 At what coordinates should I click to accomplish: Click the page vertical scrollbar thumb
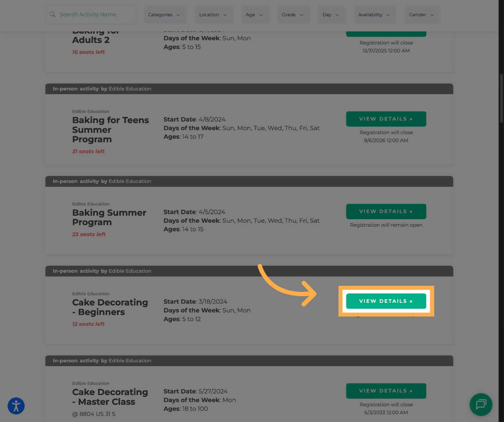coord(501,98)
